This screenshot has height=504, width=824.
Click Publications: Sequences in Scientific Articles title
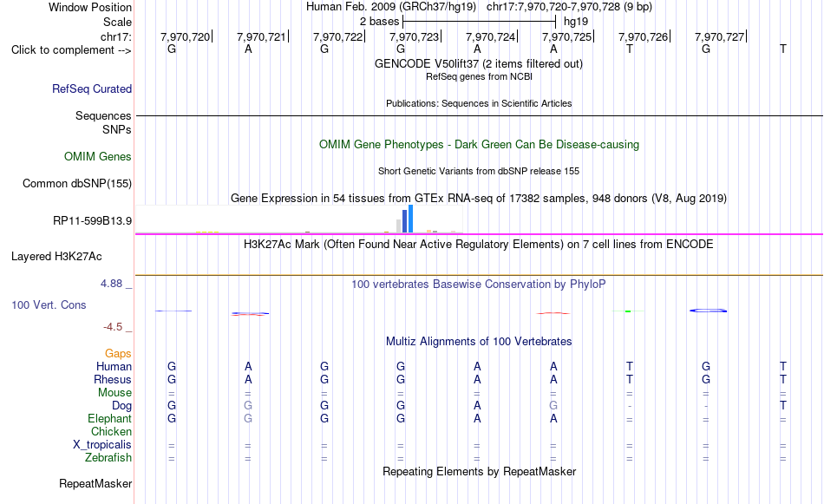tap(479, 103)
